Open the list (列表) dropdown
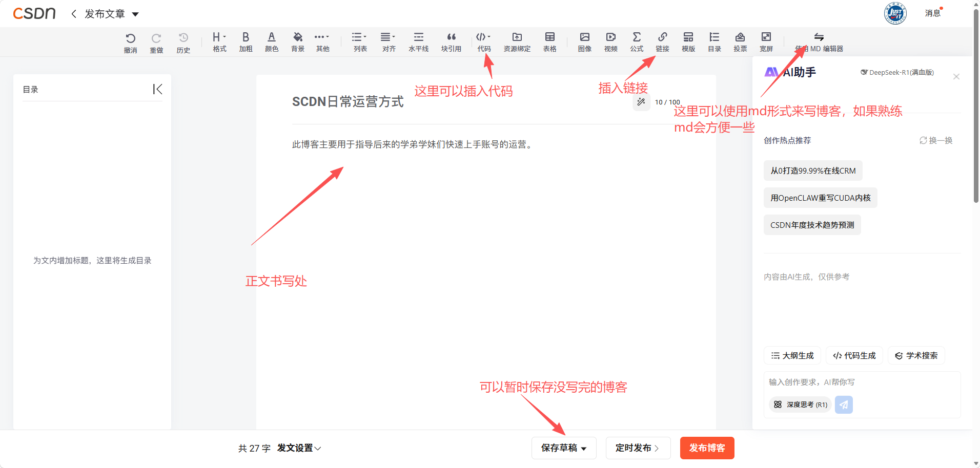Viewport: 980px width, 468px height. coord(360,41)
